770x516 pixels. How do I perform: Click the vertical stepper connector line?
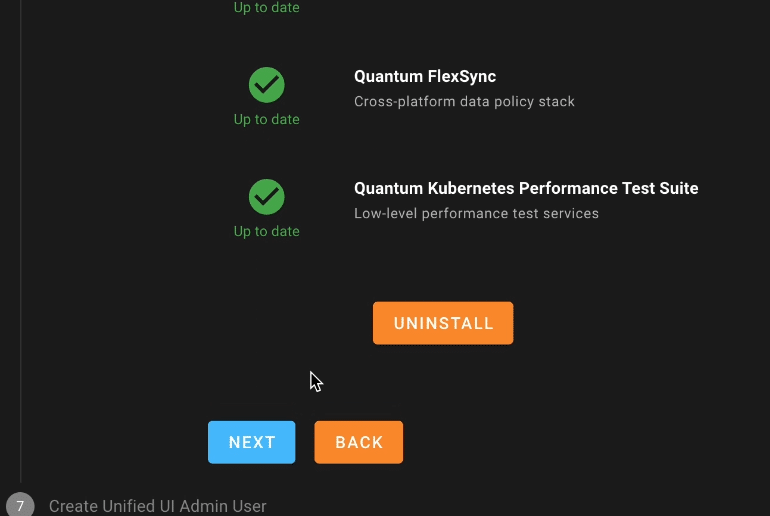21,241
